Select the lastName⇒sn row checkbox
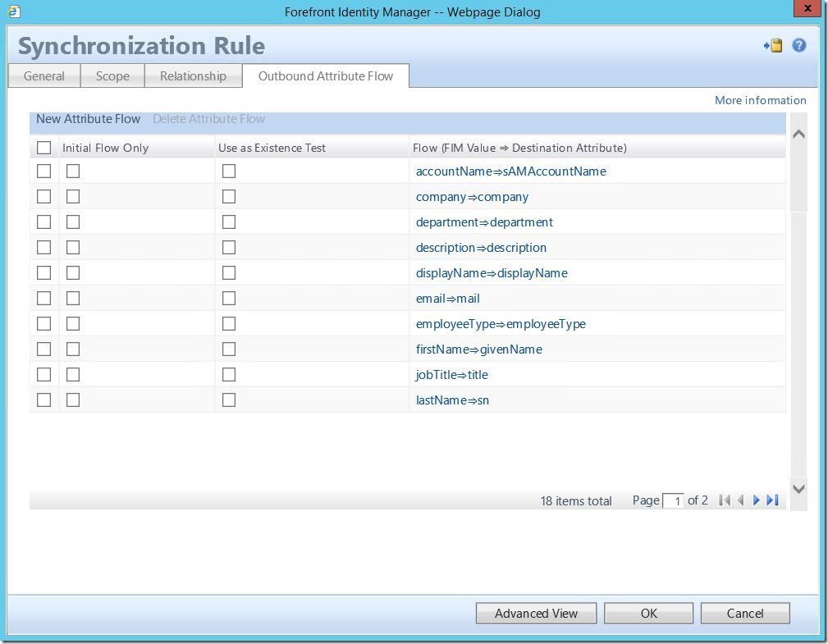Viewport: 828px width, 644px height. click(43, 400)
